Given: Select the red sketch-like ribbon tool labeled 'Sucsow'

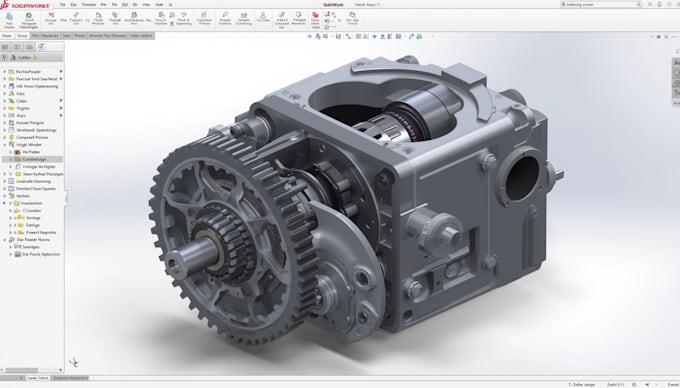Looking at the screenshot, I should point(51,15).
